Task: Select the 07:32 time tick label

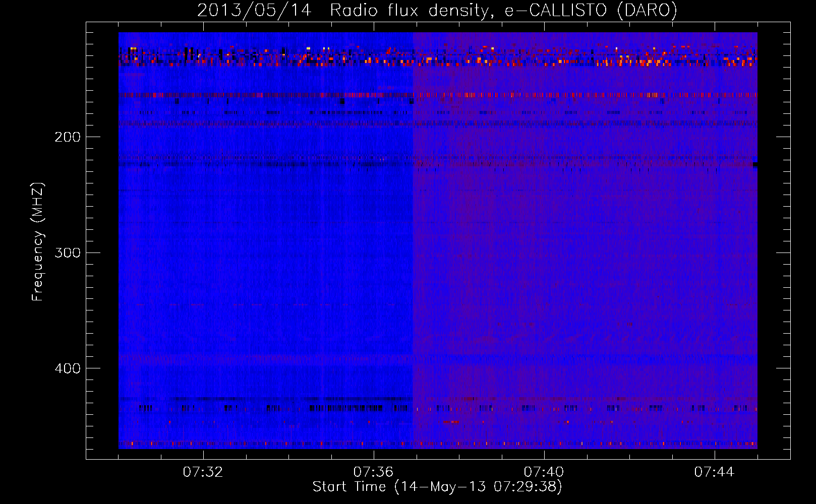Action: [x=203, y=472]
